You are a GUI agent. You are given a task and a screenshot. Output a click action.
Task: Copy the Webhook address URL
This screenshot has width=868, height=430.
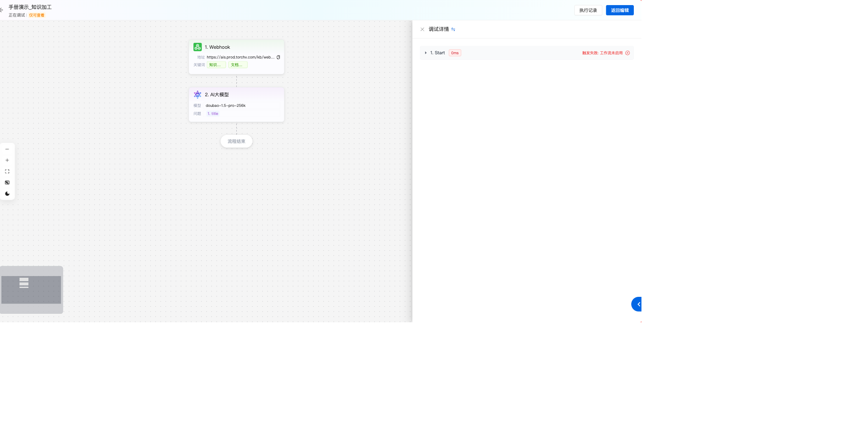click(278, 57)
